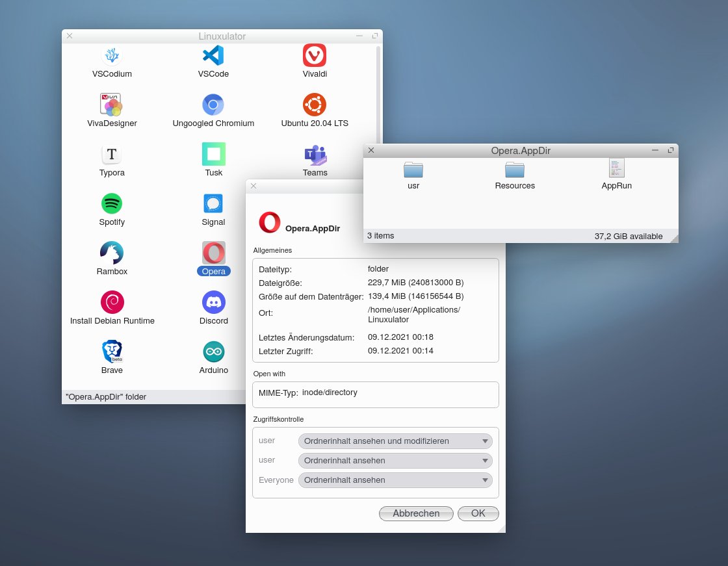Confirm the properties dialog with OK
Screen dimensions: 728x566
click(478, 513)
